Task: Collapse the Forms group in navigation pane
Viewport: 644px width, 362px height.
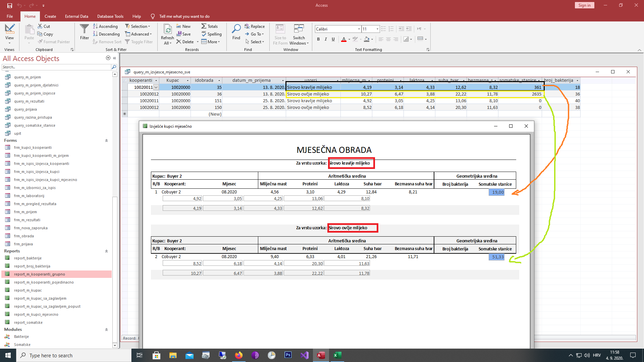Action: pos(106,140)
